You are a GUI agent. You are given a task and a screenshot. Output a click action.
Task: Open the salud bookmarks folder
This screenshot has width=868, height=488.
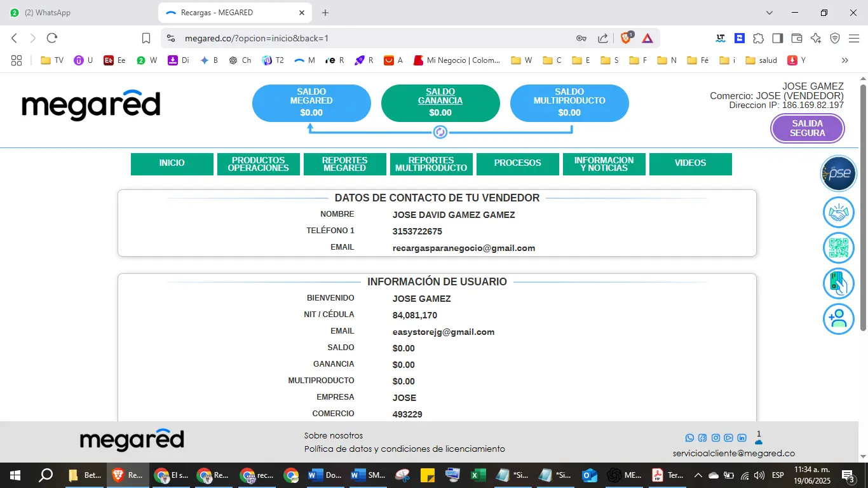[x=761, y=60]
